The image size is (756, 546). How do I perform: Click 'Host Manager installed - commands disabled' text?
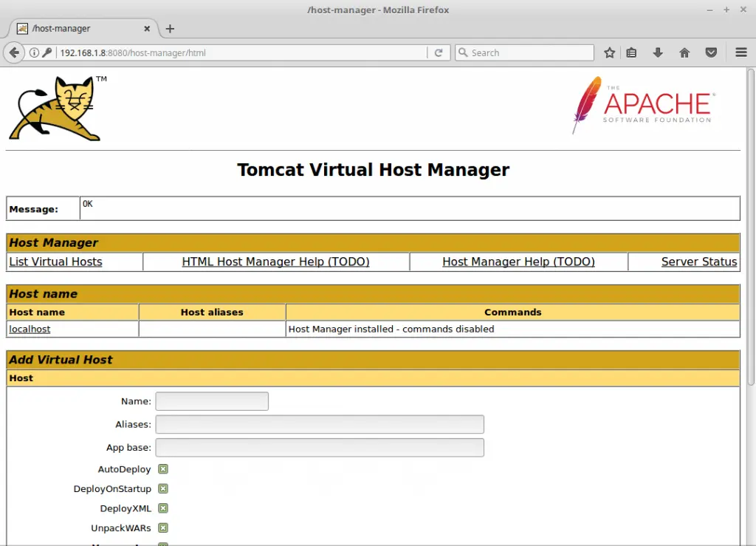pos(391,329)
